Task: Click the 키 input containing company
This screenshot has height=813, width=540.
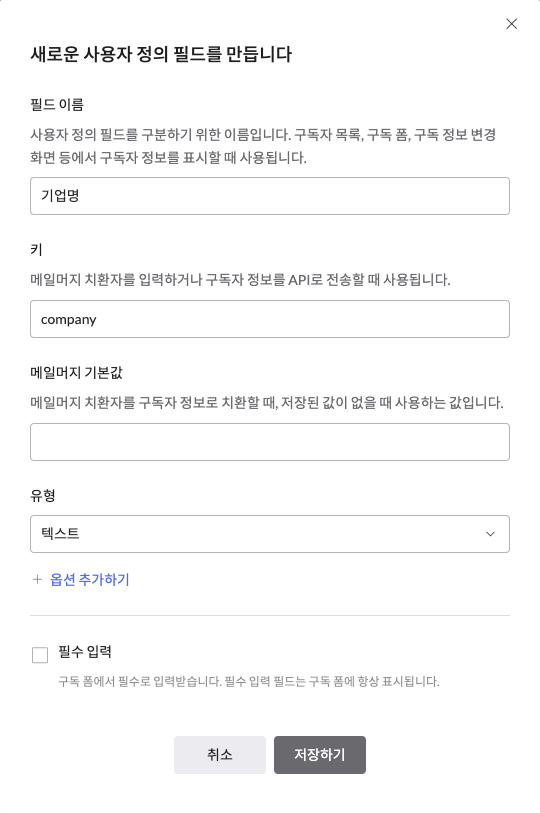Action: (x=270, y=319)
